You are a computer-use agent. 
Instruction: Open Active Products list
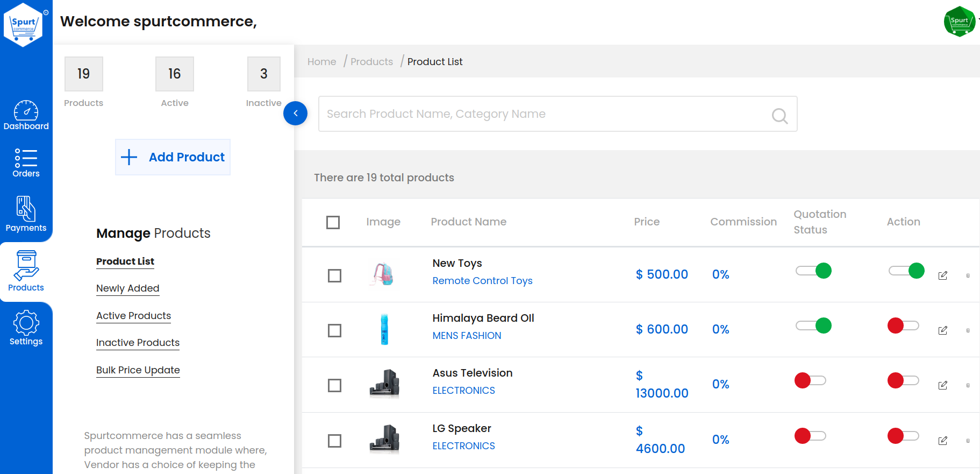click(134, 316)
